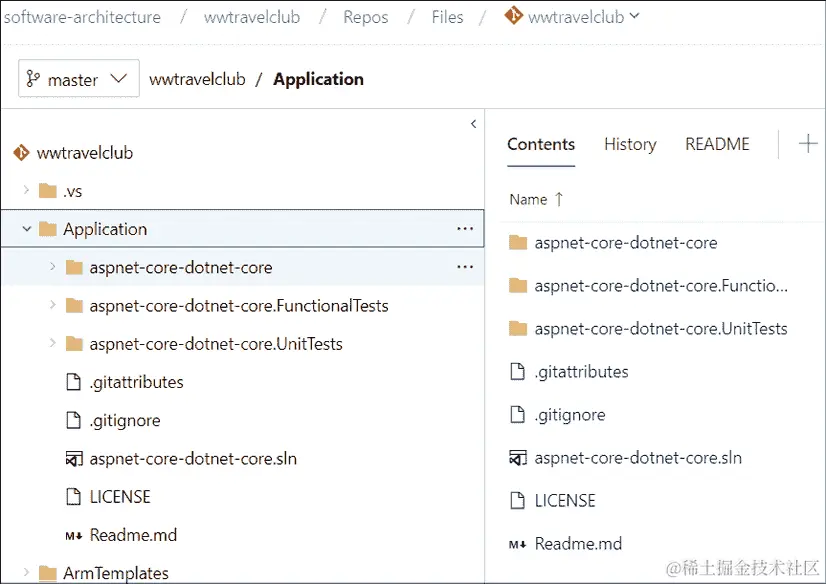Expand the .vs folder chevron
The image size is (826, 584).
pyautogui.click(x=26, y=191)
